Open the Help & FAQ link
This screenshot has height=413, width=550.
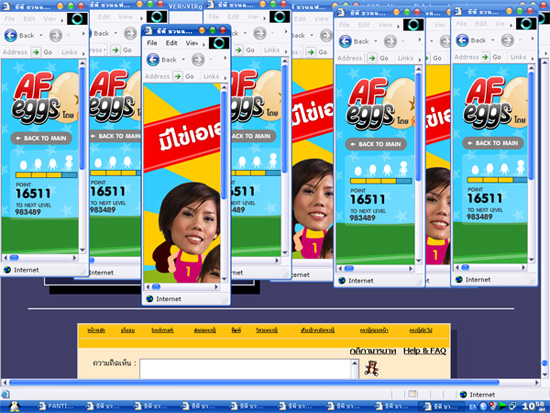click(x=424, y=351)
